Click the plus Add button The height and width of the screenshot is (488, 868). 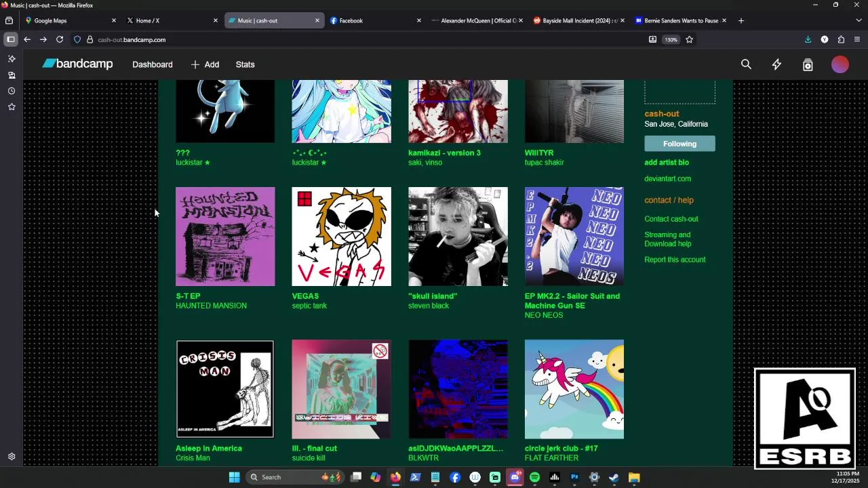tap(205, 64)
